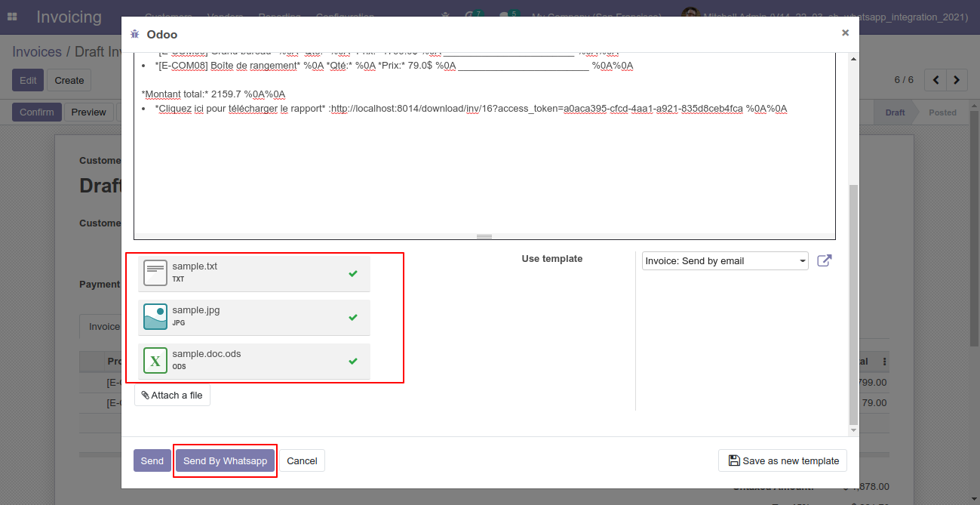
Task: Click the dialog scrollbar up arrow
Action: 853,59
